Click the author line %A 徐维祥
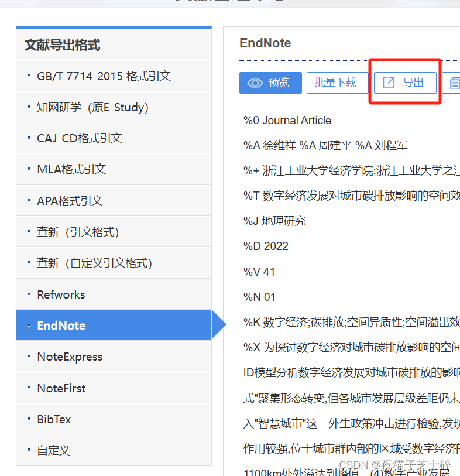460x476 pixels. pyautogui.click(x=325, y=145)
